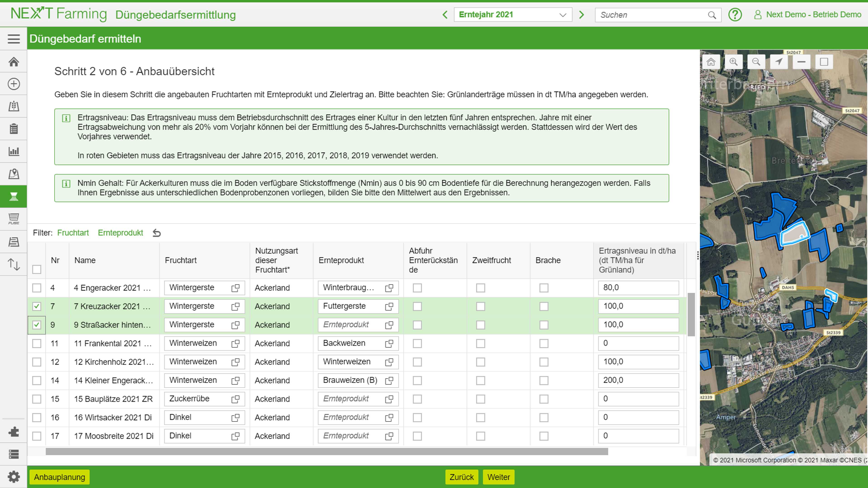Open Fruchtart field for row 4 Wintergerste
Screen dimensions: 868x488
pos(204,288)
